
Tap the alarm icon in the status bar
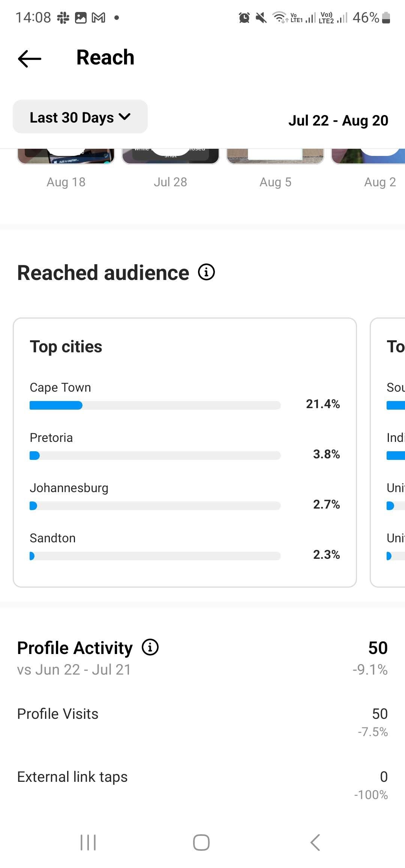point(244,17)
